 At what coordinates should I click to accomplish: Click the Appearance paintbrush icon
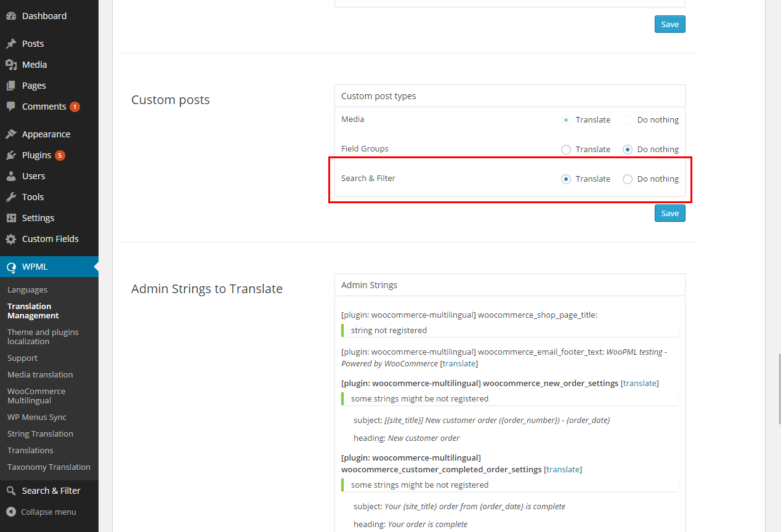(11, 134)
